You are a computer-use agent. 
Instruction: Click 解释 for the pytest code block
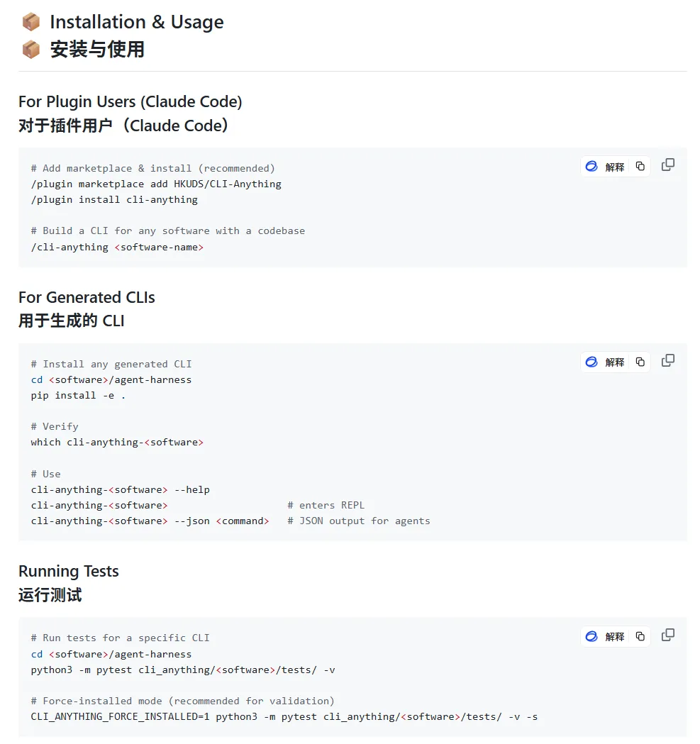click(614, 637)
